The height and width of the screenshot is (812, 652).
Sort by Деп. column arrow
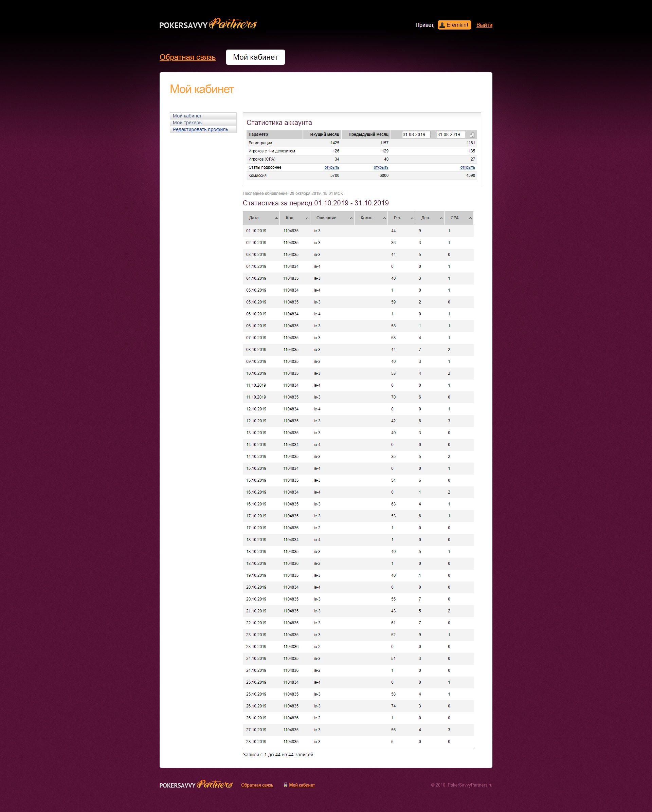[441, 218]
